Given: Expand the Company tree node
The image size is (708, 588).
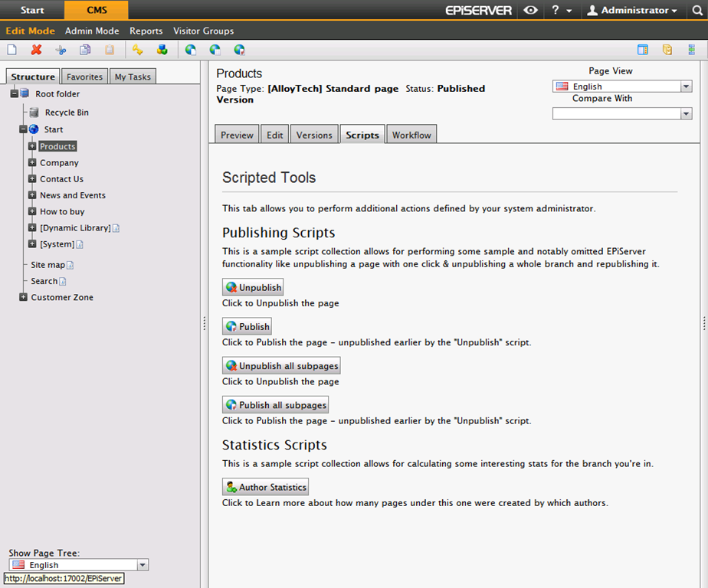Looking at the screenshot, I should tap(32, 162).
